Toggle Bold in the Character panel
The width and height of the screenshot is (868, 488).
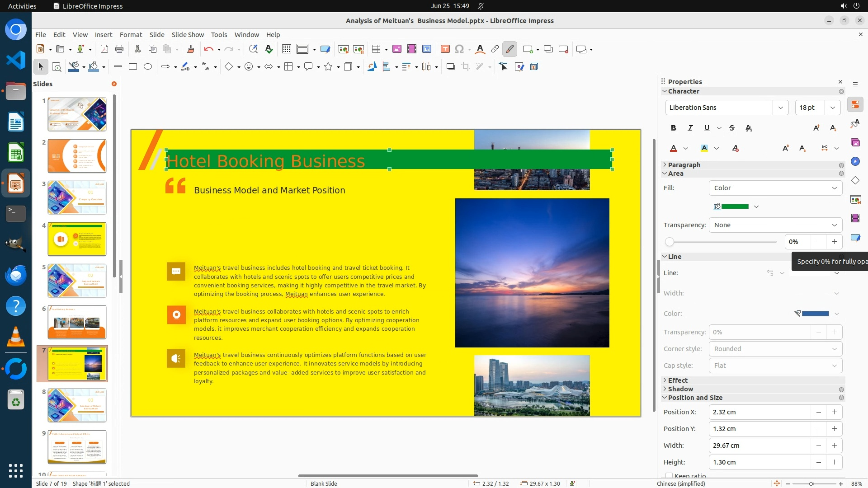[x=674, y=128]
